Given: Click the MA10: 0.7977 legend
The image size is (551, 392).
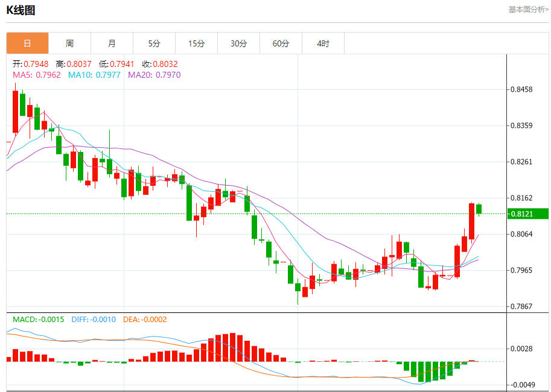Looking at the screenshot, I should [94, 75].
